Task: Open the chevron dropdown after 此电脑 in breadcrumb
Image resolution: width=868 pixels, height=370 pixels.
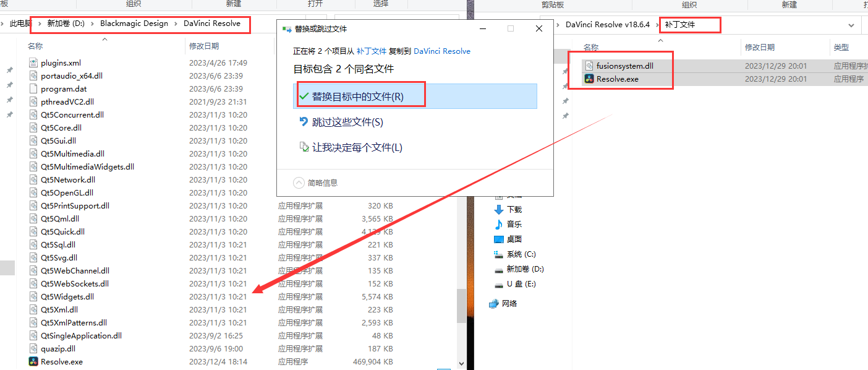Action: [x=40, y=24]
